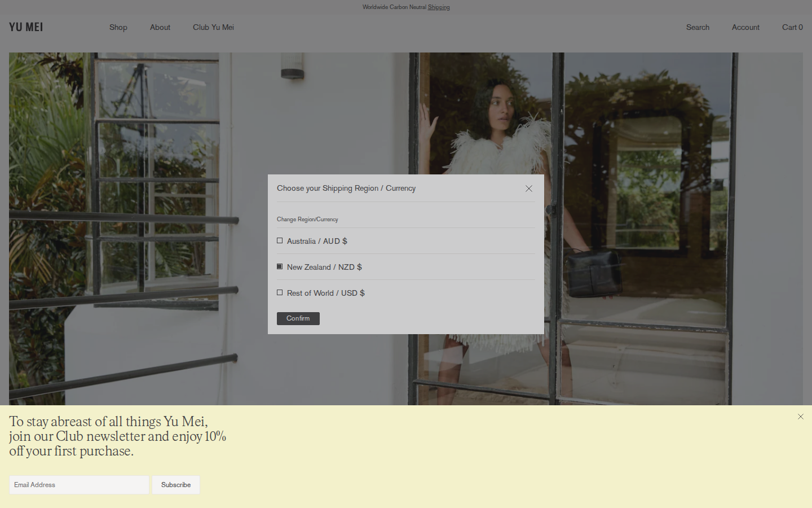Dismiss the newsletter banner with the X

click(x=801, y=417)
